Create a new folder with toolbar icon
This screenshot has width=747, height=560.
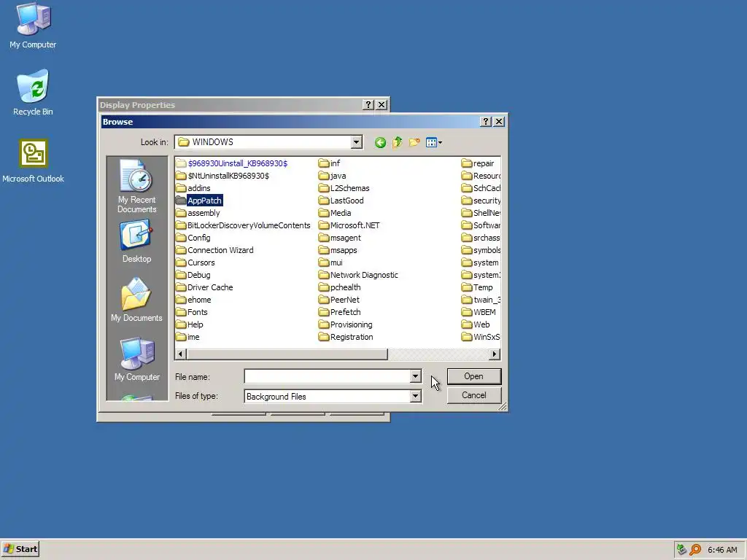tap(414, 142)
